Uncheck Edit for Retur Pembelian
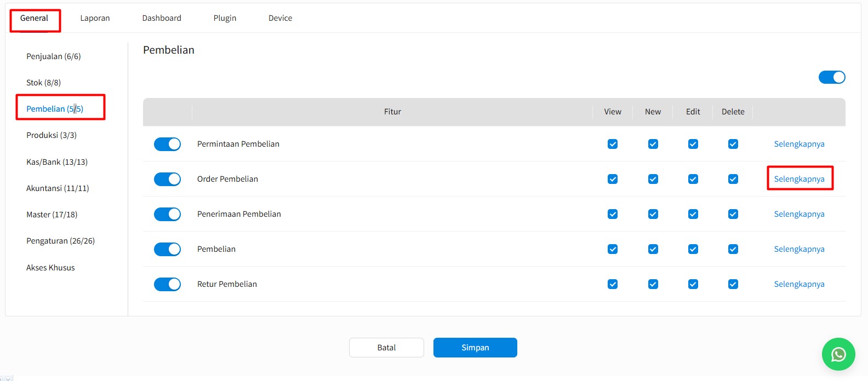868x381 pixels. [x=693, y=284]
